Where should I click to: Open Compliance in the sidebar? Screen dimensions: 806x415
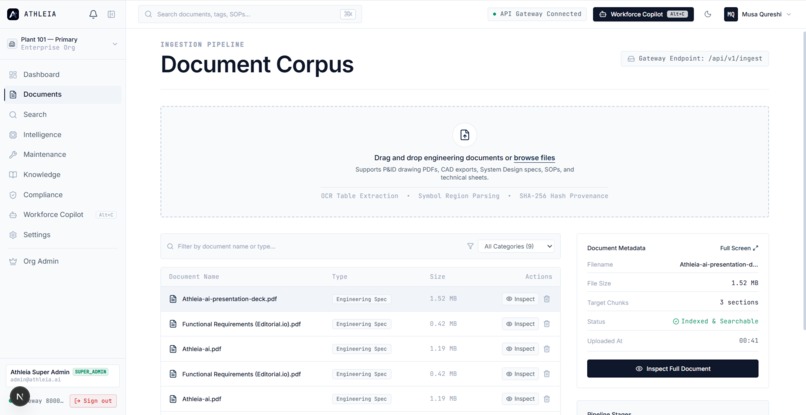(63, 194)
